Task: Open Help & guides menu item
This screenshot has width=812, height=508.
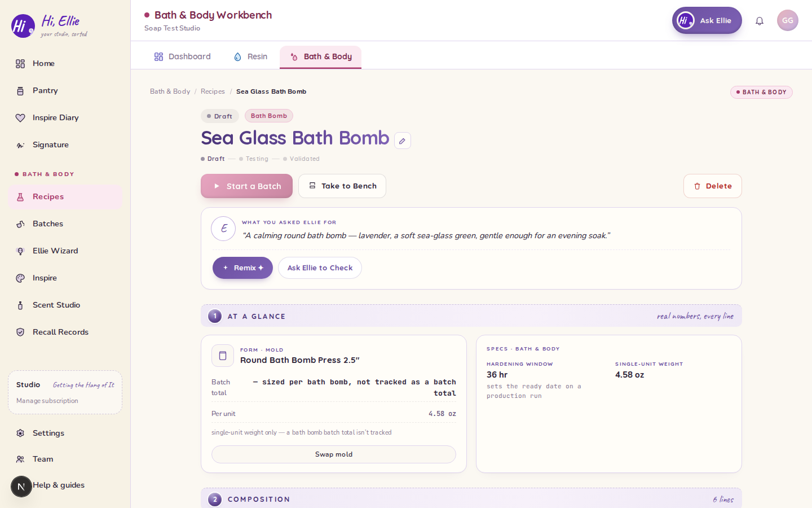Action: coord(59,485)
